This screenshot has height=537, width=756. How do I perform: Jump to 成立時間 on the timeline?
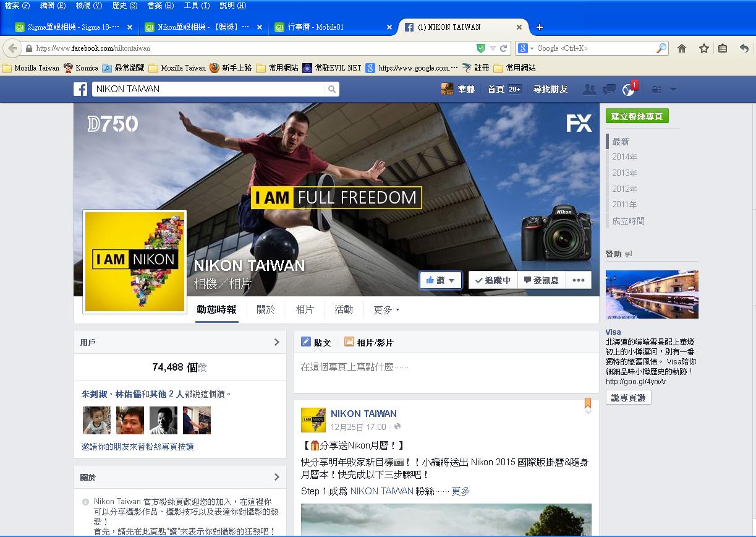[628, 221]
